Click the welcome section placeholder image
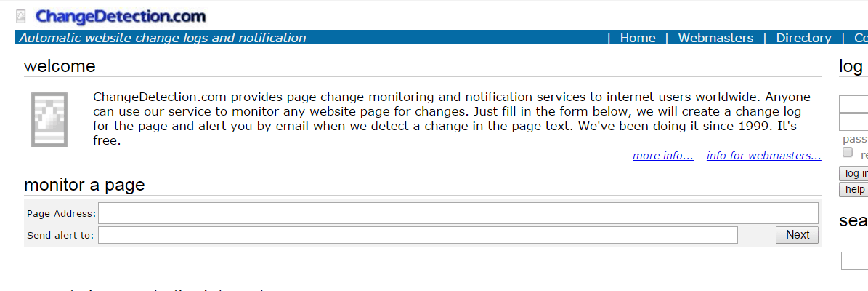Screen dimensions: 868x291 (x=49, y=120)
